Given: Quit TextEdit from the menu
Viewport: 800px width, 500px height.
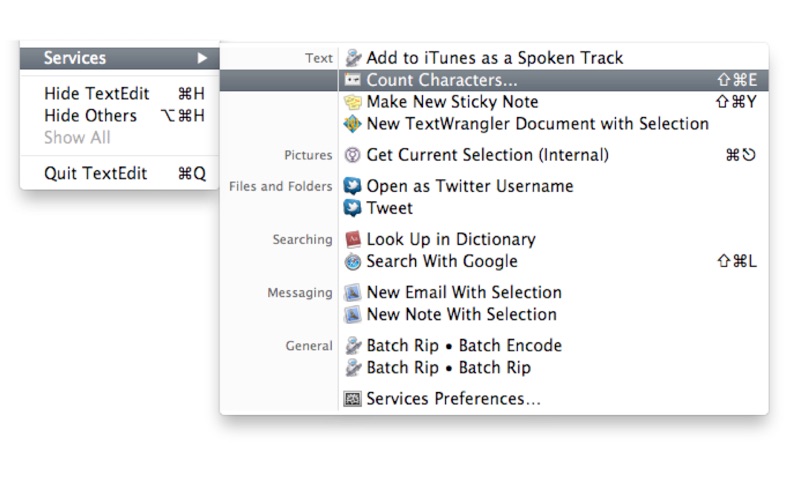Looking at the screenshot, I should [119, 173].
